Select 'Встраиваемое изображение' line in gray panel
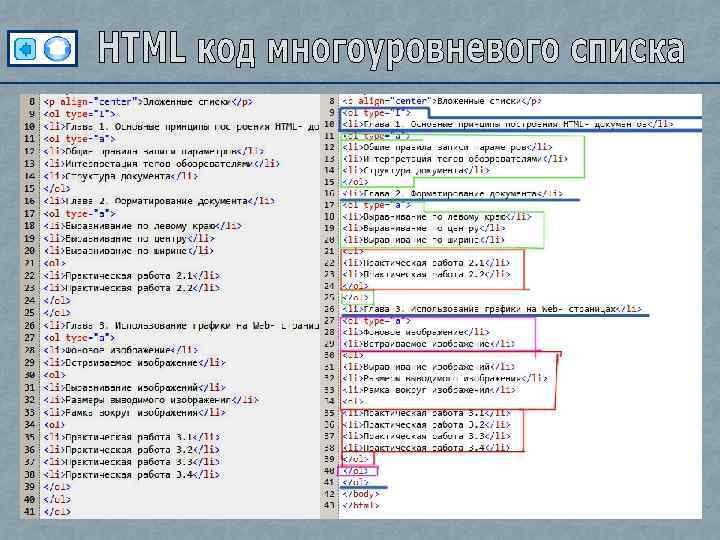Viewport: 720px width, 540px height. click(134, 362)
